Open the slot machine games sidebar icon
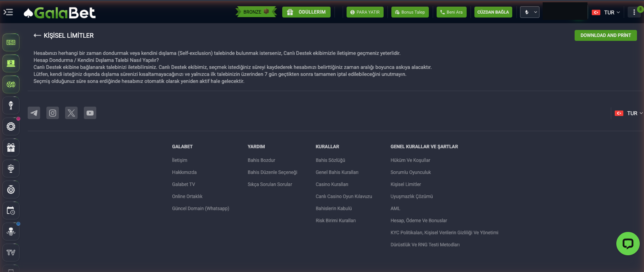This screenshot has width=644, height=272. pos(11,42)
